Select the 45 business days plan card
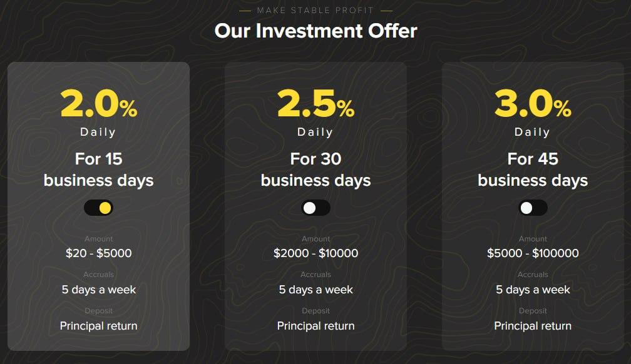Screen dimensions: 631x364 (533, 206)
